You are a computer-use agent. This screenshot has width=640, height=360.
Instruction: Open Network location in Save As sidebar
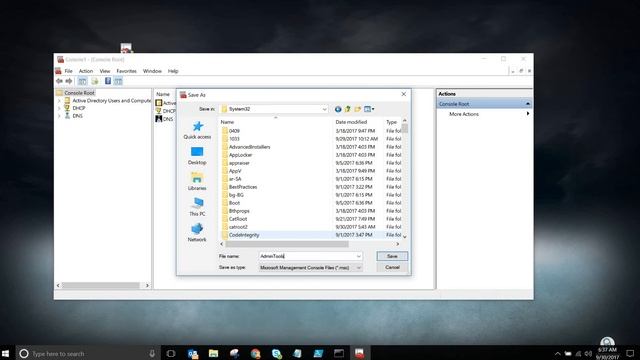(197, 233)
